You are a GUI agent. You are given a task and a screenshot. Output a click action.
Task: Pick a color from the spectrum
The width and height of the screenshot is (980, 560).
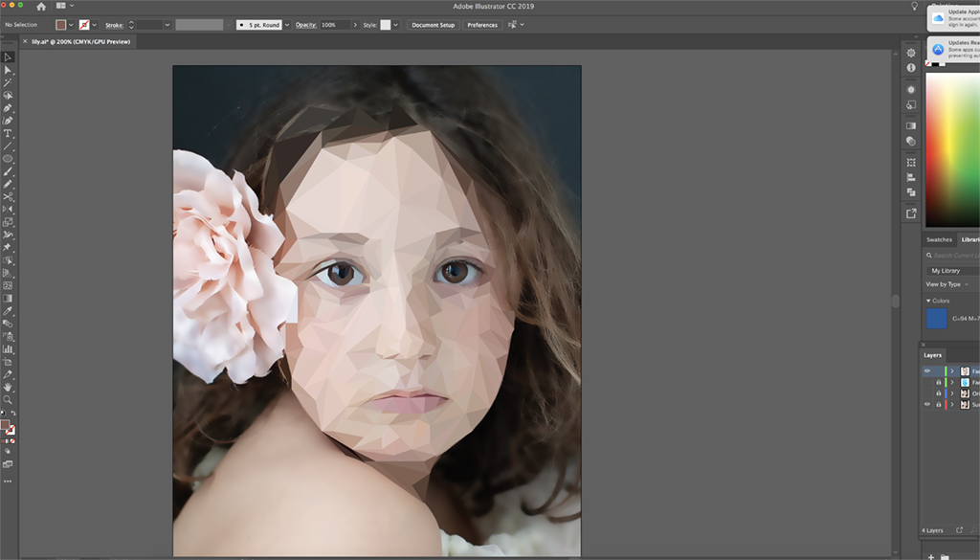tap(952, 149)
